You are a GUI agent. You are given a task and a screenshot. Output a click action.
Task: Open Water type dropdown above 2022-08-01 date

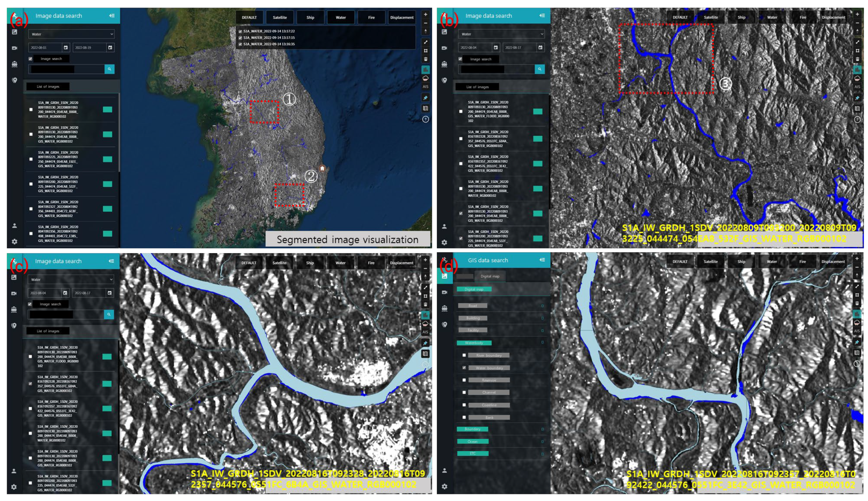(x=71, y=34)
